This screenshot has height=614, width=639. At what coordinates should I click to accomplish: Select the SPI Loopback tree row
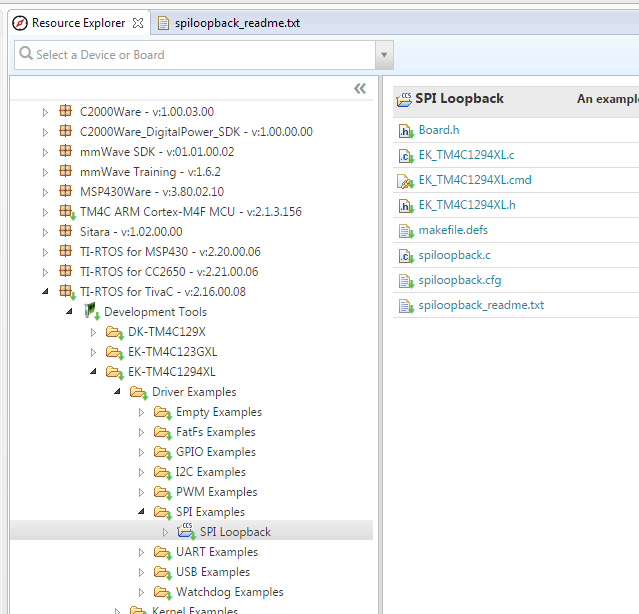coord(191,530)
